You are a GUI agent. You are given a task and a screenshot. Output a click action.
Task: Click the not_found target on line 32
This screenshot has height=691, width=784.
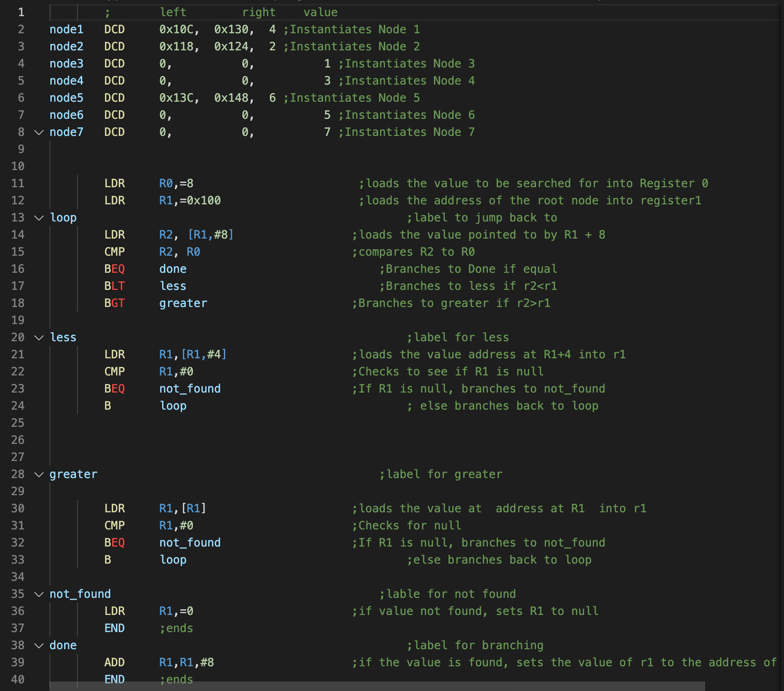[190, 543]
